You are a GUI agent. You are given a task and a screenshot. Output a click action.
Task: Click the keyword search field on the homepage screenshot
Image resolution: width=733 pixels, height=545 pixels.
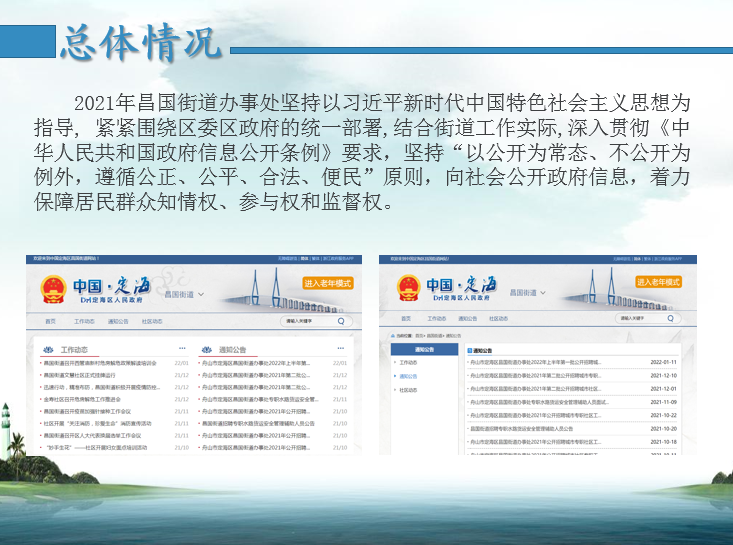305,321
